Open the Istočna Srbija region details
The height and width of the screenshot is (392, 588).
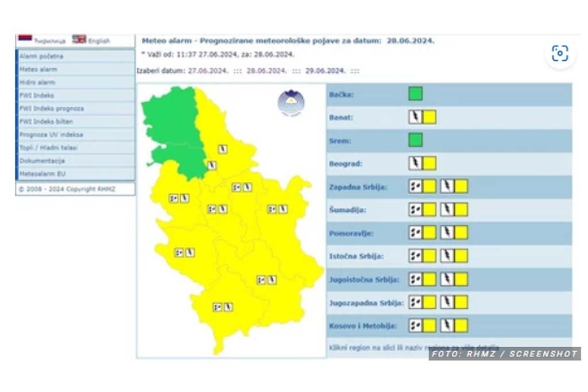tap(356, 257)
